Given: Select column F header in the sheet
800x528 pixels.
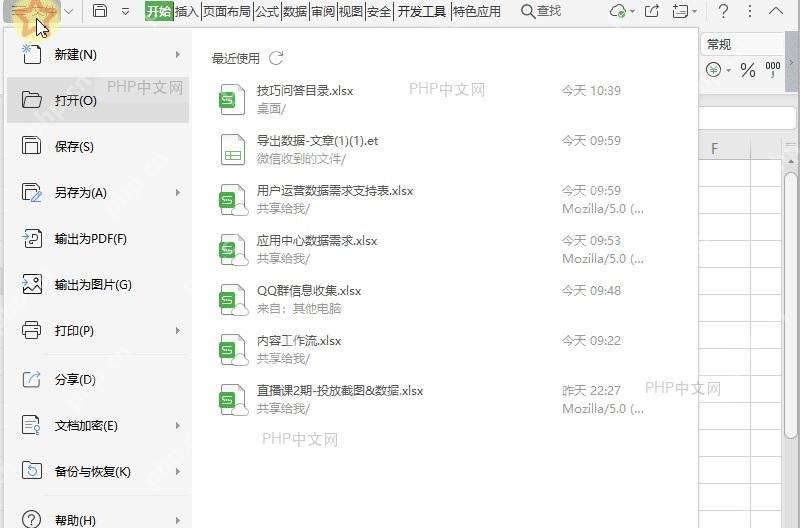Looking at the screenshot, I should coord(715,148).
